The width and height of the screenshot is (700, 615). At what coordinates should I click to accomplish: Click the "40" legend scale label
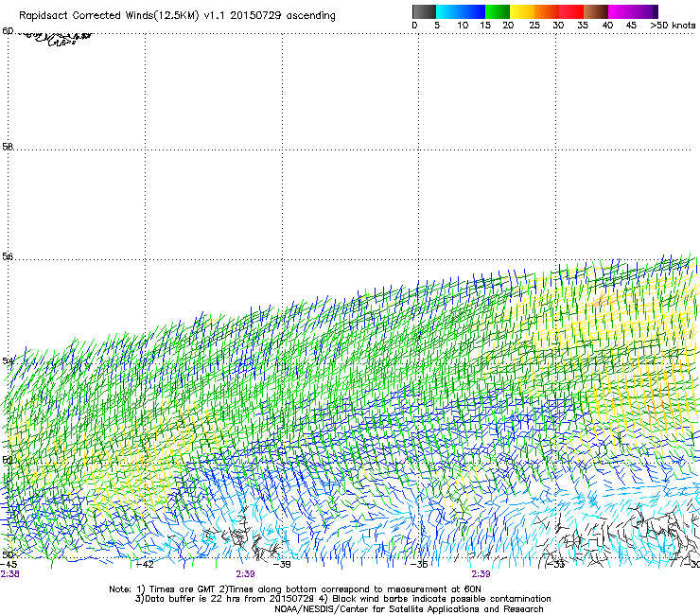(607, 26)
